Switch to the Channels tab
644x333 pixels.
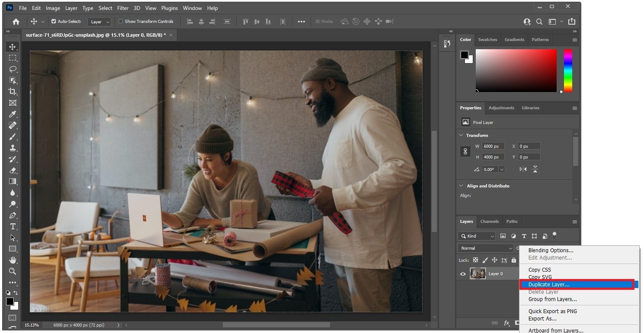(489, 222)
